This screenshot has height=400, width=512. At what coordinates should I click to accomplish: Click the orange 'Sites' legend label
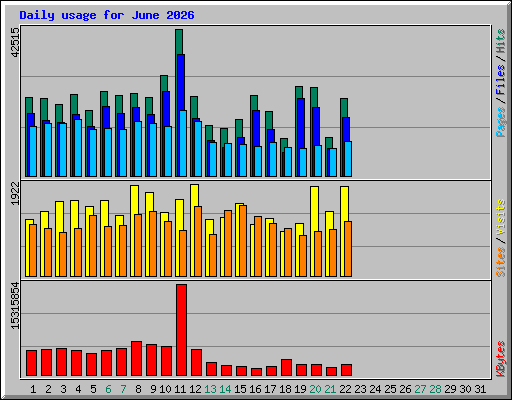coord(501,262)
